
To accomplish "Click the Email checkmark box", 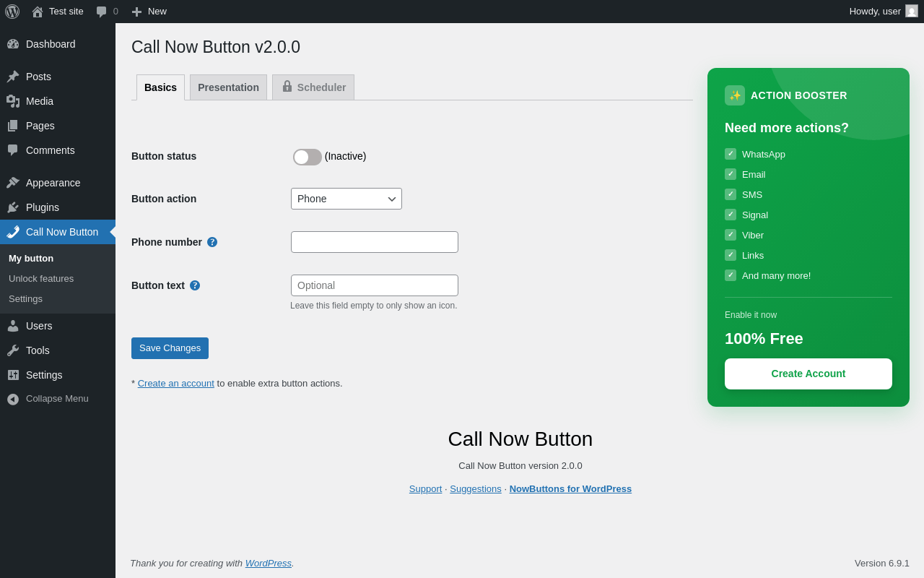I will pyautogui.click(x=731, y=174).
